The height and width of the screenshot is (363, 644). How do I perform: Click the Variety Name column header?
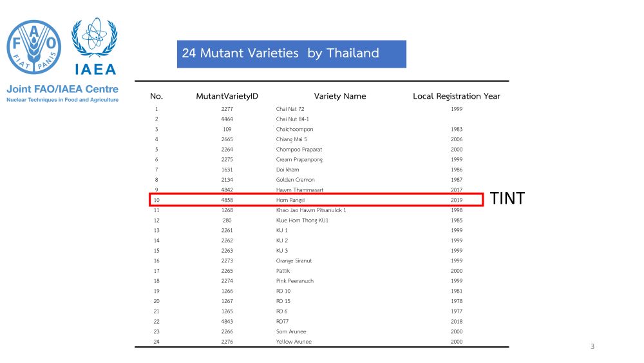(x=340, y=96)
